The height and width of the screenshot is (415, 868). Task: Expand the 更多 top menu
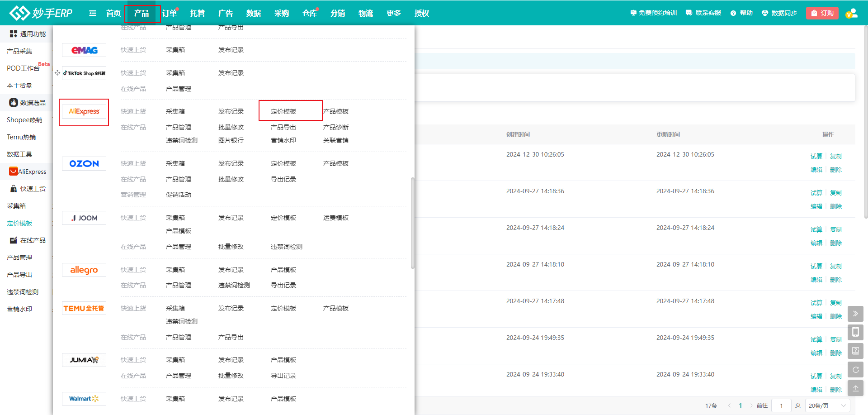tap(393, 13)
